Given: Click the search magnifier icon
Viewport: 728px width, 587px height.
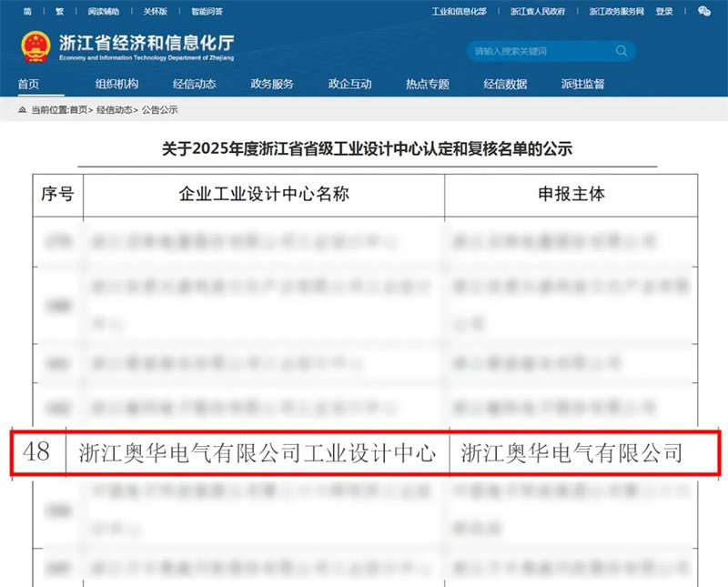Looking at the screenshot, I should click(x=621, y=51).
